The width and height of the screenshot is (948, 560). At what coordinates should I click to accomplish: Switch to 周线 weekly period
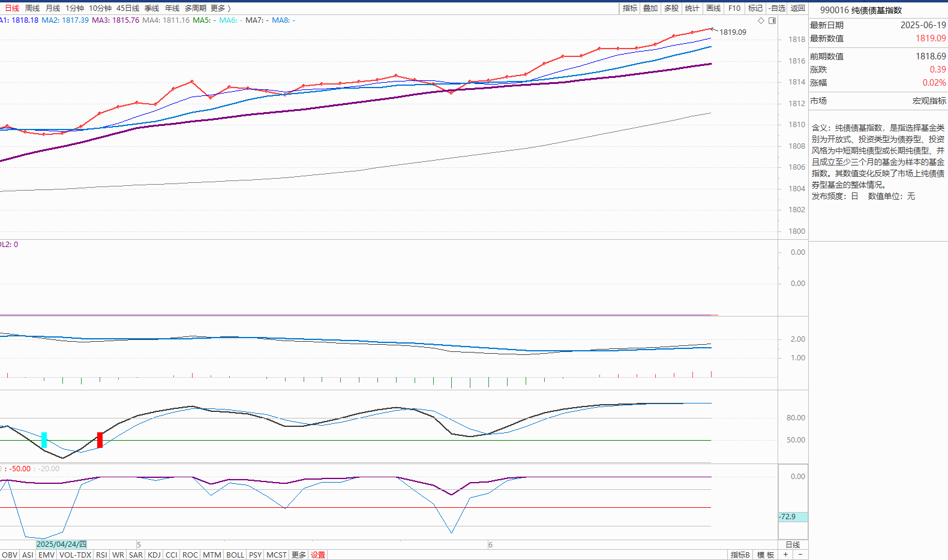[32, 8]
